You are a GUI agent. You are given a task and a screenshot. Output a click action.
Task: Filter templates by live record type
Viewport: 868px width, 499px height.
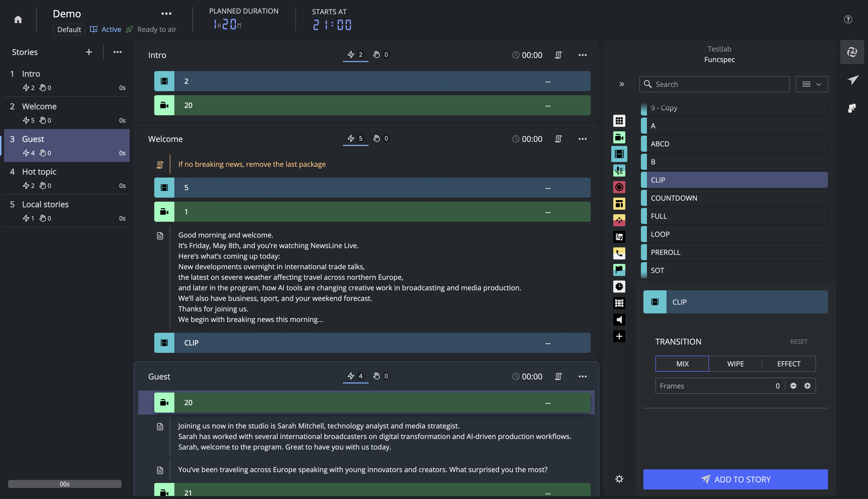(619, 187)
